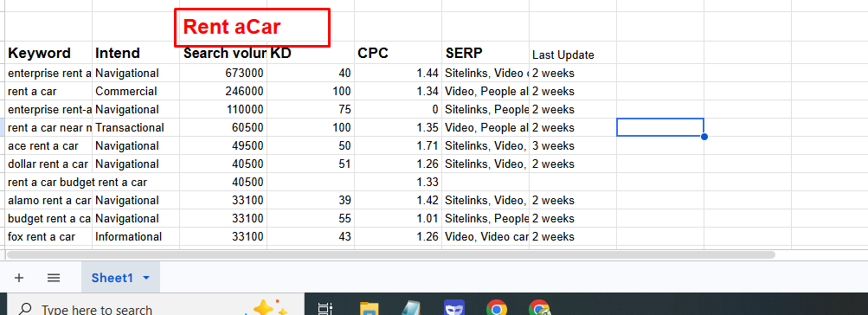This screenshot has height=315, width=868.
Task: Select the KD cell with value 51
Action: pos(311,164)
